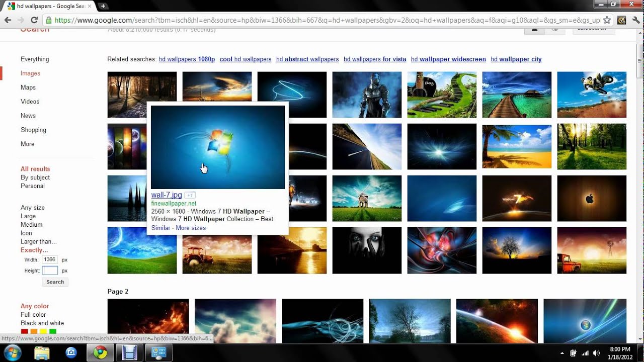Open related search hd wallpaper widescreen
The width and height of the screenshot is (644, 362).
coord(448,59)
